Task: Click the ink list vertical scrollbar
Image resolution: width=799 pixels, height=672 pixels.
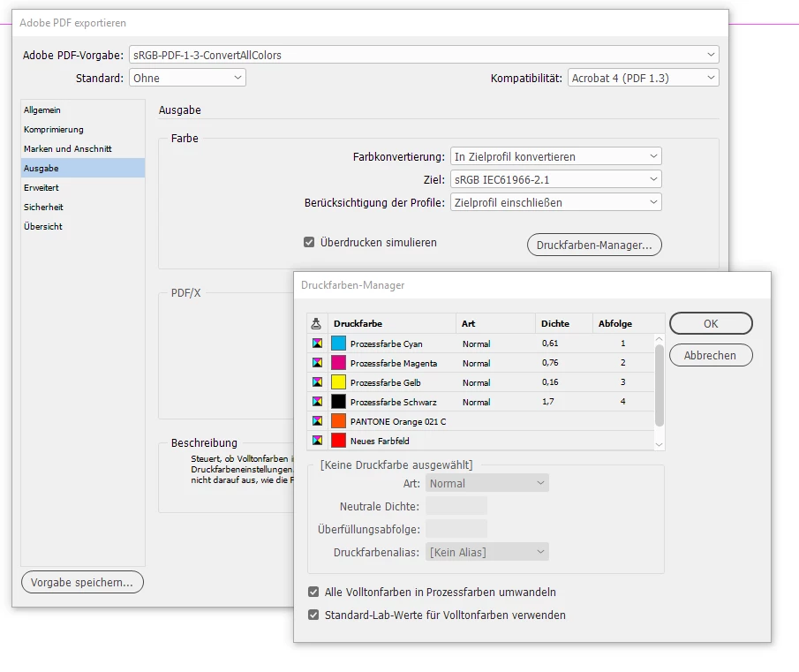Action: [x=659, y=386]
